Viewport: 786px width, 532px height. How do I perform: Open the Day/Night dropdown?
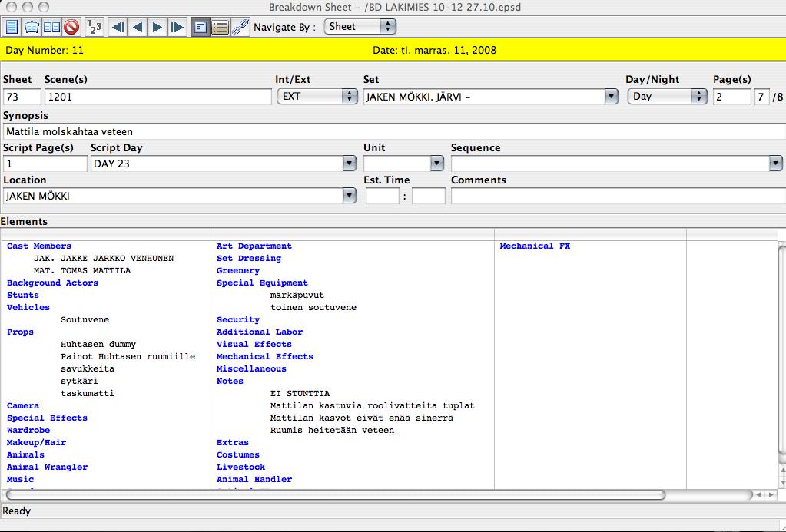[x=667, y=96]
